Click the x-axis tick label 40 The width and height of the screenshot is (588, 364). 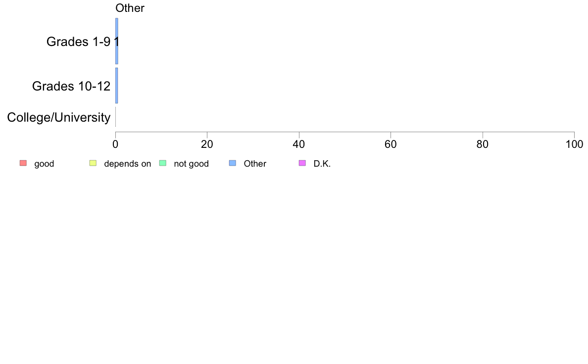299,144
